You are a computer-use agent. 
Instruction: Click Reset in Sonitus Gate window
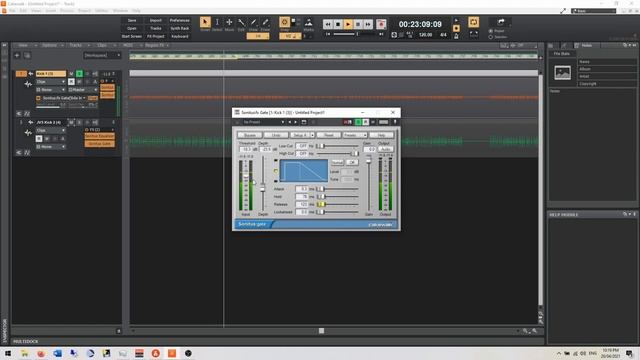click(x=329, y=135)
